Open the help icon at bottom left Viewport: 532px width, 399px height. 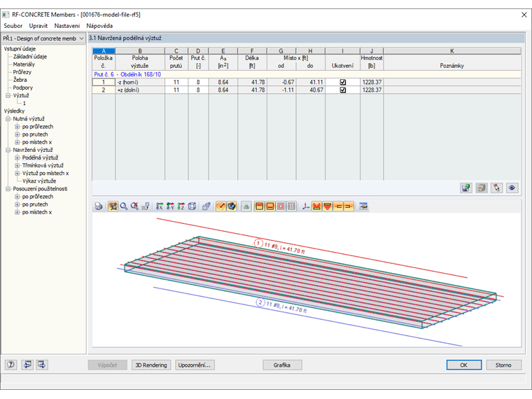pos(11,365)
